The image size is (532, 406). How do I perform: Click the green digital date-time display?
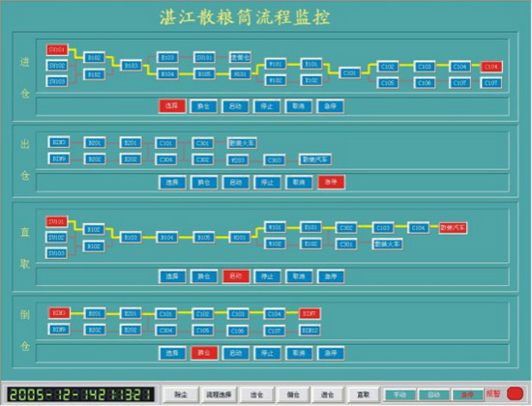pyautogui.click(x=80, y=394)
